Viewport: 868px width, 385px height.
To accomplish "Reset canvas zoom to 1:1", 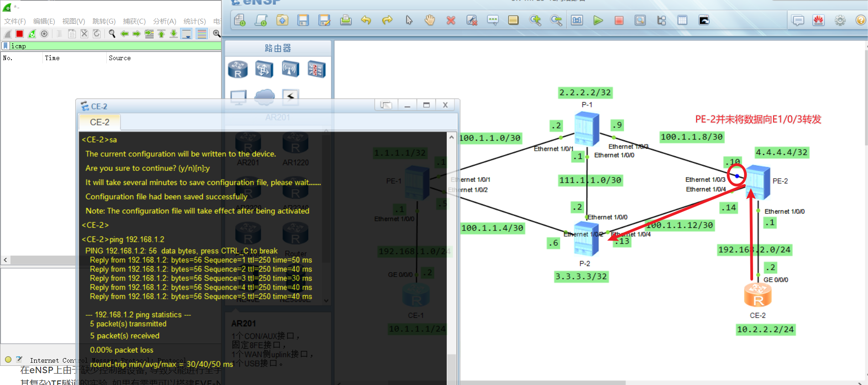I will coord(577,20).
